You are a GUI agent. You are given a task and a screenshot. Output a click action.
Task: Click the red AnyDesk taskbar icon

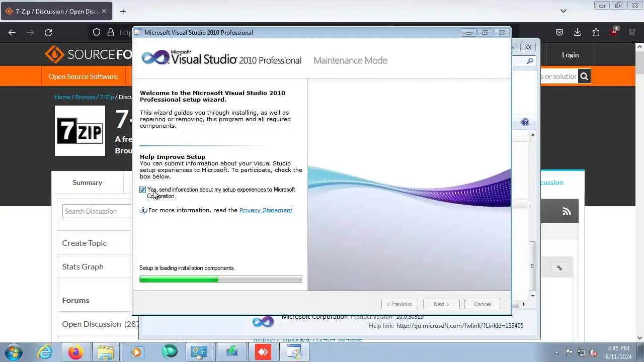(263, 352)
